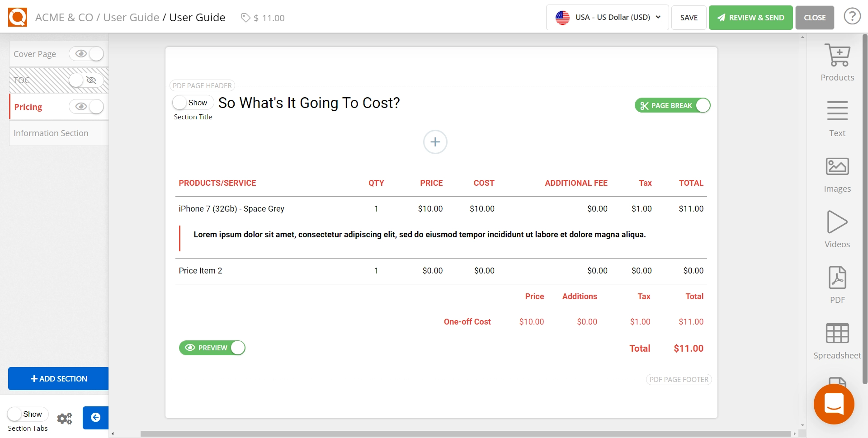The height and width of the screenshot is (438, 868).
Task: Open the orange chat support bubble
Action: [x=834, y=404]
